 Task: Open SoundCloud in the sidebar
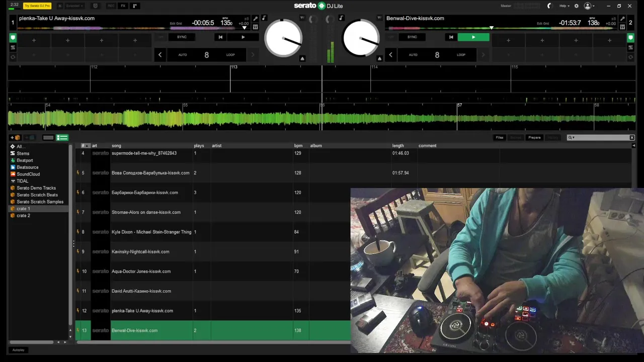(x=28, y=174)
